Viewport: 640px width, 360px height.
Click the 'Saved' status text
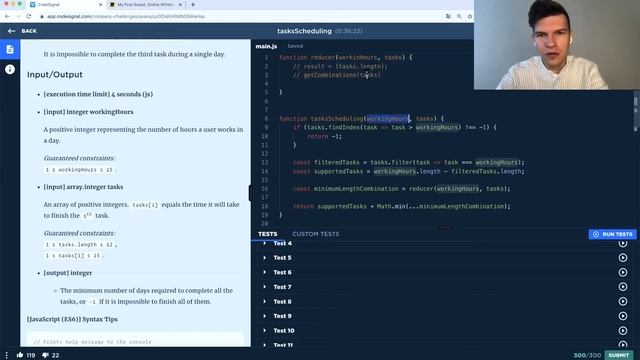[295, 46]
